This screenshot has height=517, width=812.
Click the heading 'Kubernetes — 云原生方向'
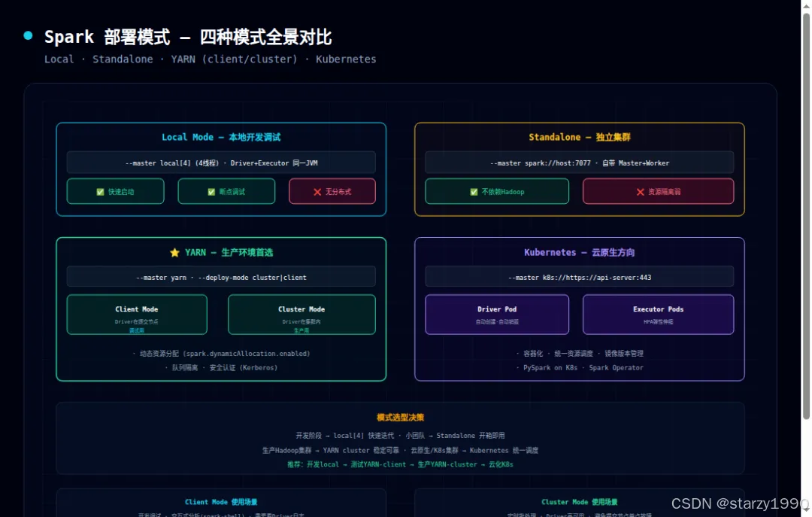point(580,253)
